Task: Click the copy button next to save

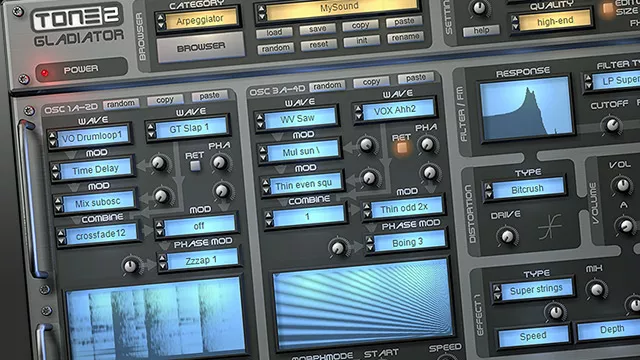Action: click(x=360, y=25)
